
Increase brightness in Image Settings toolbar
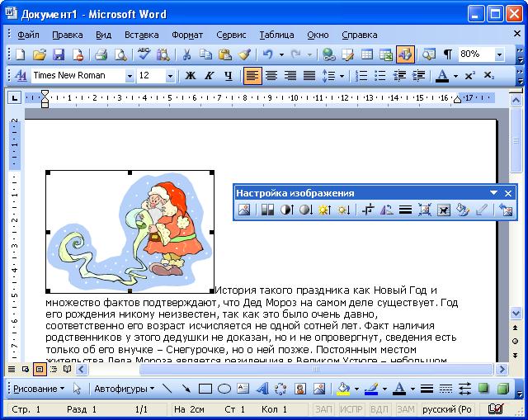coord(325,210)
